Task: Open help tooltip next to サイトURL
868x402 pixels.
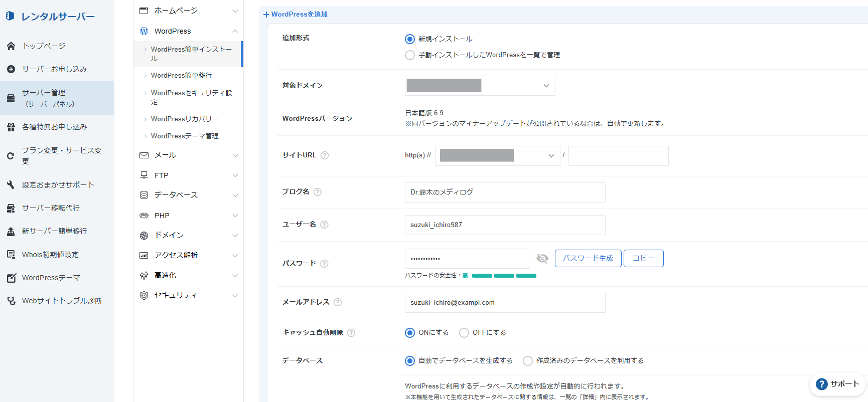Action: (x=325, y=155)
